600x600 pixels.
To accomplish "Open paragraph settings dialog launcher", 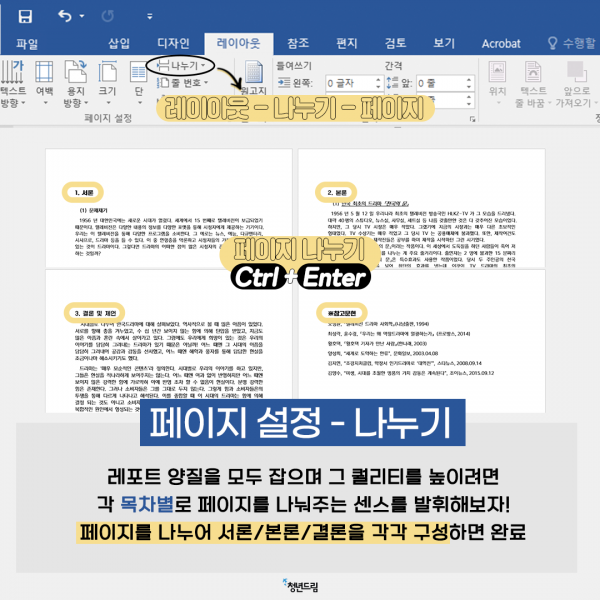I will coord(473,119).
